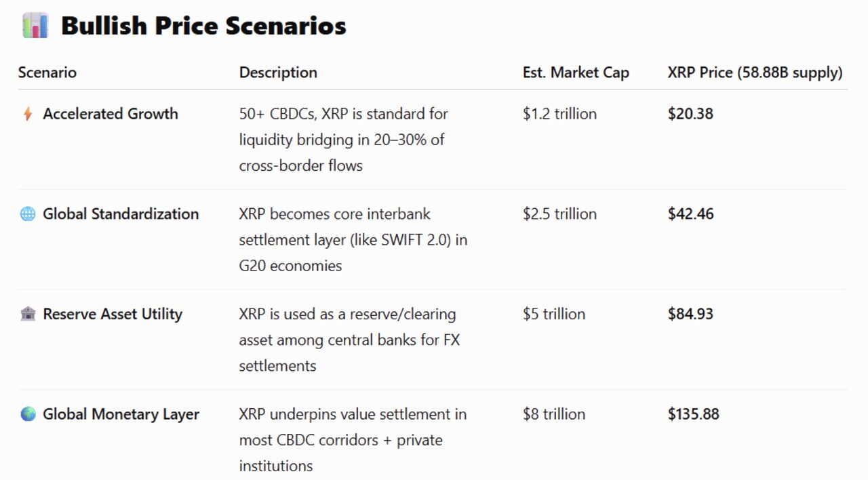Click the earth icon for Global Monetary Layer
This screenshot has width=868, height=480.
click(28, 414)
